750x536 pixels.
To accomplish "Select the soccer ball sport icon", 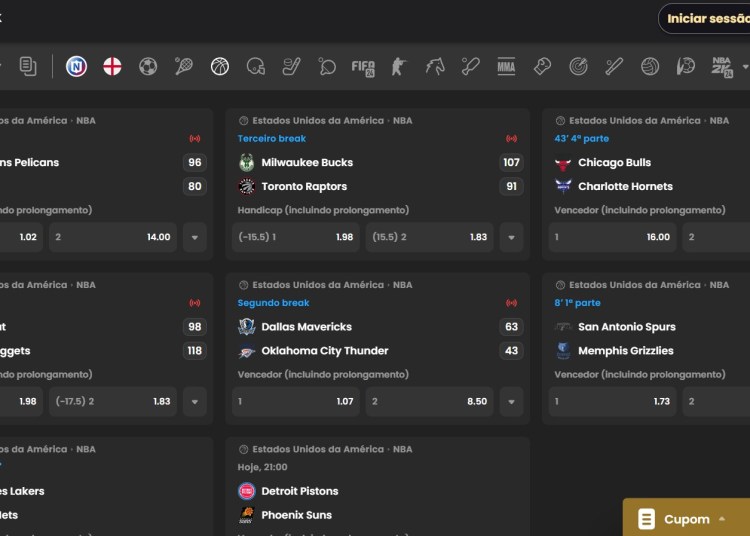I will [148, 67].
